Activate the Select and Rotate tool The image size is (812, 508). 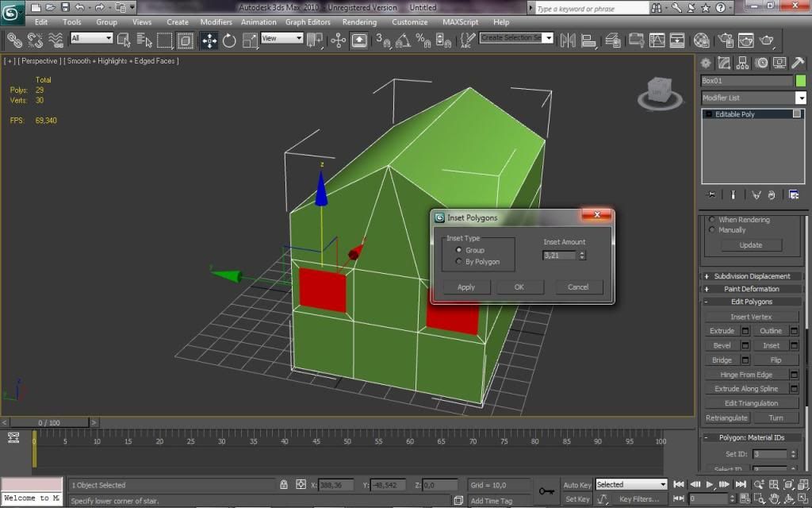(x=229, y=40)
